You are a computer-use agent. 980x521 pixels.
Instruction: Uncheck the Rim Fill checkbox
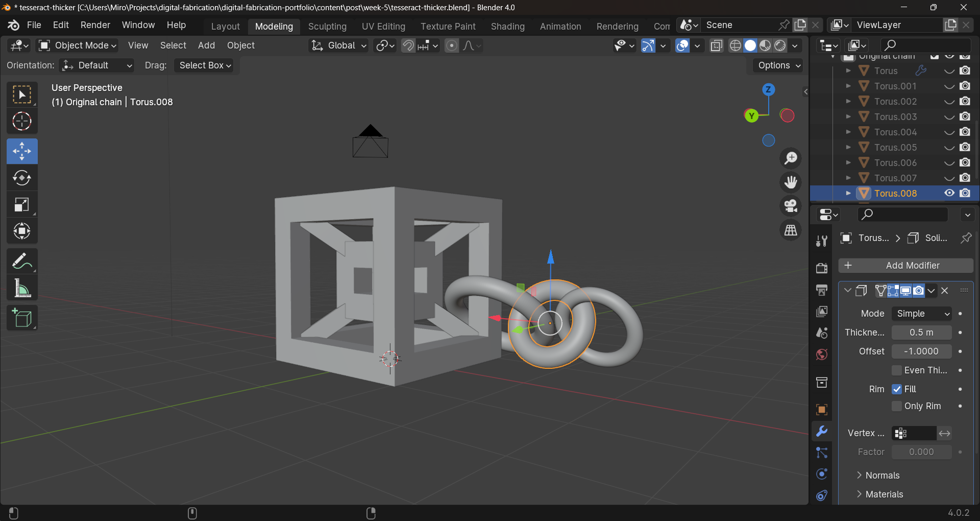pos(897,389)
